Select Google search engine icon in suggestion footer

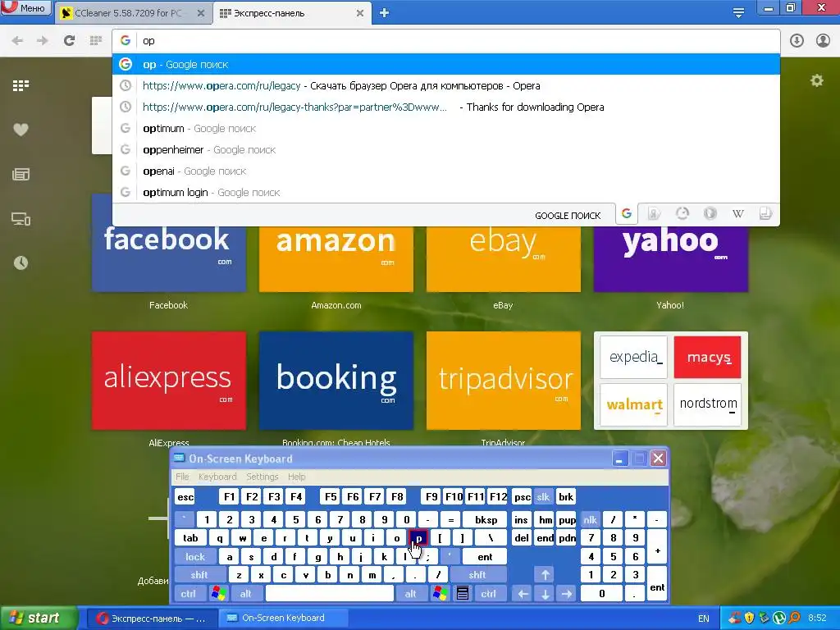[x=626, y=214]
